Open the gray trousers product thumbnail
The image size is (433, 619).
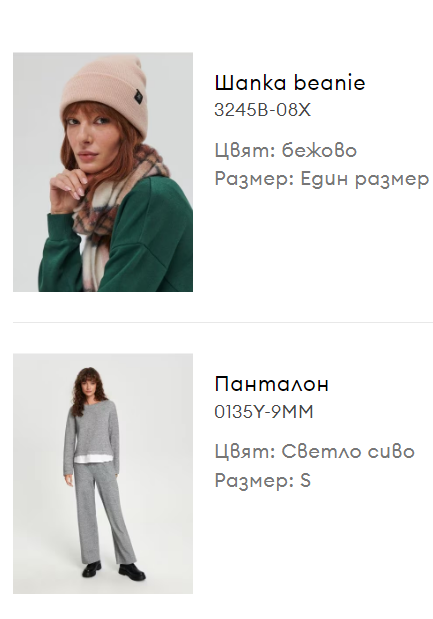coord(103,473)
